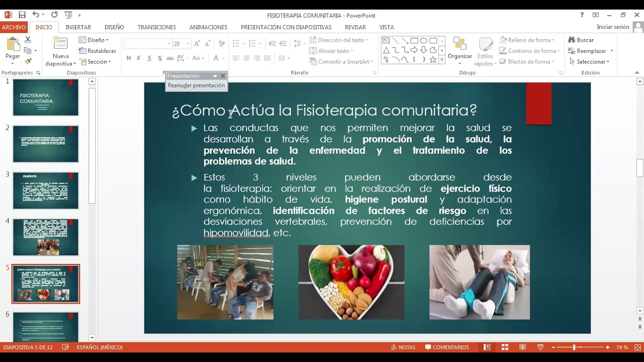Click the Redo icon in quick access toolbar
Viewport: 644px width, 362px height.
54,15
